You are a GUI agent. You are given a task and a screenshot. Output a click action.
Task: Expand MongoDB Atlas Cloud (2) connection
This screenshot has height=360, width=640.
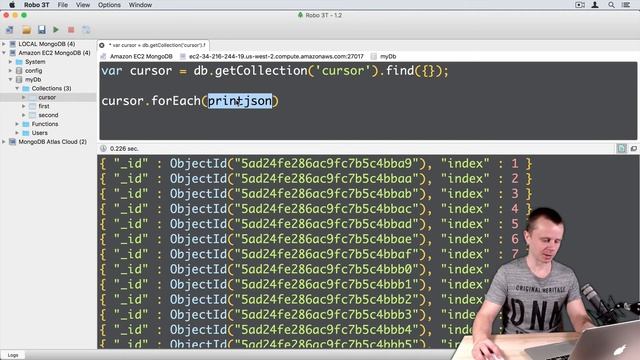click(4, 142)
